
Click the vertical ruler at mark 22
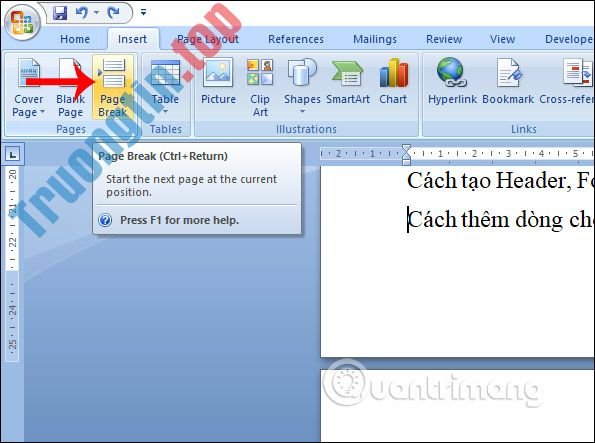[x=13, y=242]
